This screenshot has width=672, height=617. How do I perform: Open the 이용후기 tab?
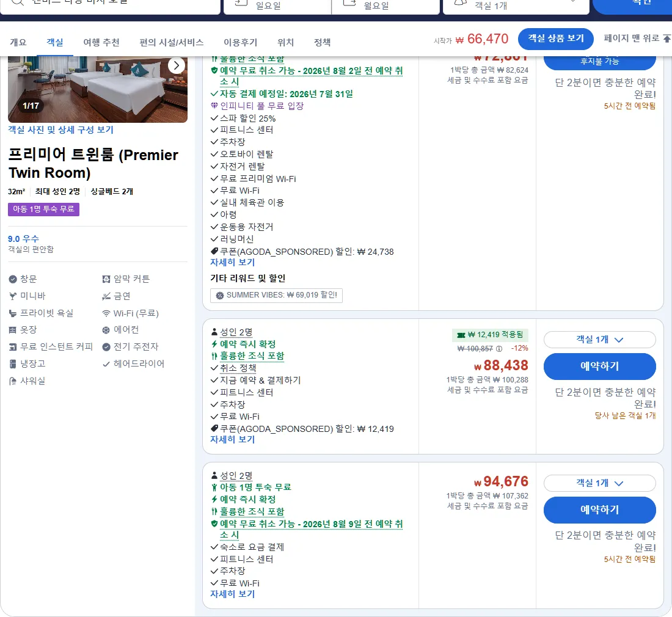pos(241,42)
